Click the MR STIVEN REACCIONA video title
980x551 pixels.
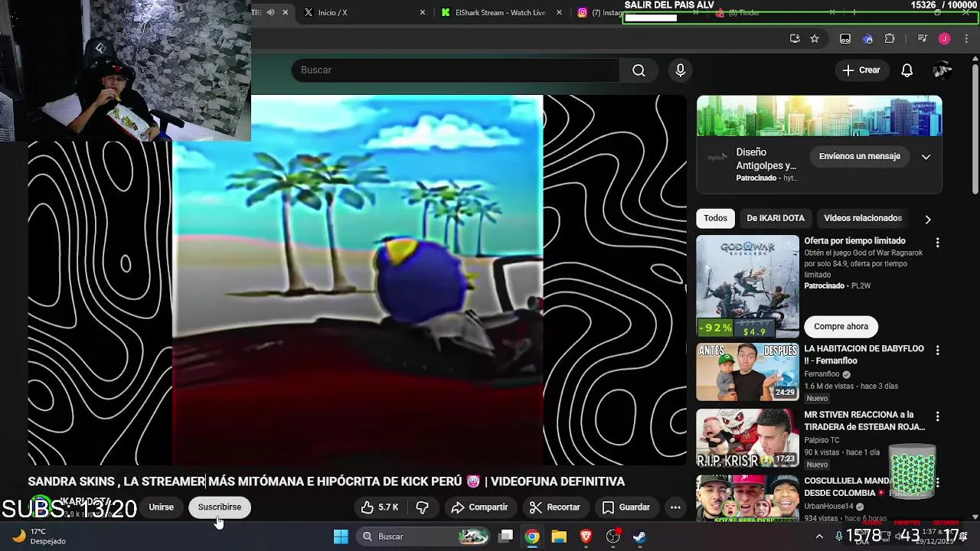tap(864, 421)
